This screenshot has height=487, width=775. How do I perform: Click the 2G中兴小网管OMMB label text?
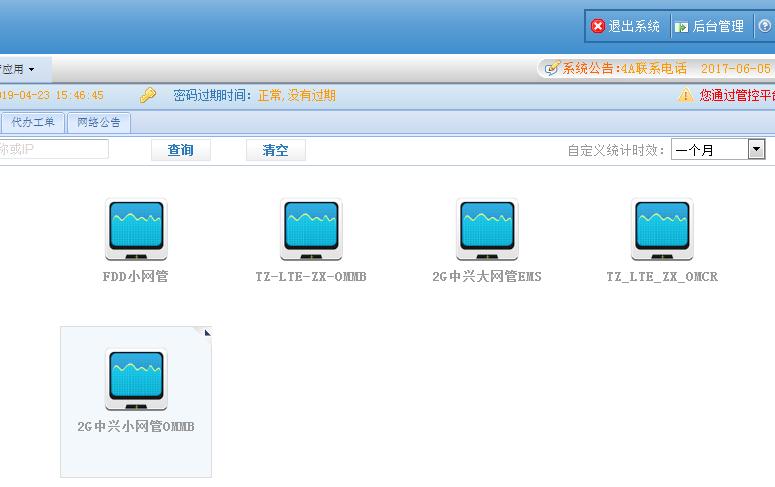tap(136, 426)
